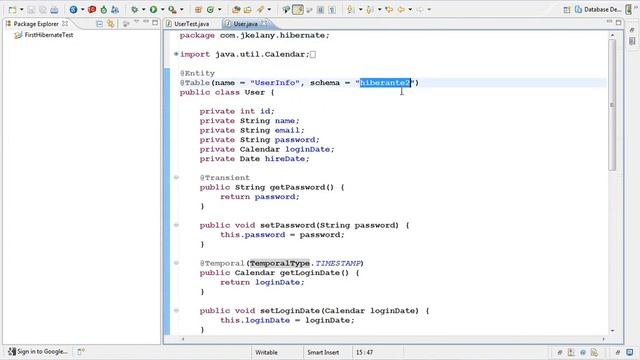Screen dimensions: 640x360
Task: Click the rightmost status bar icon
Action: coord(630,352)
